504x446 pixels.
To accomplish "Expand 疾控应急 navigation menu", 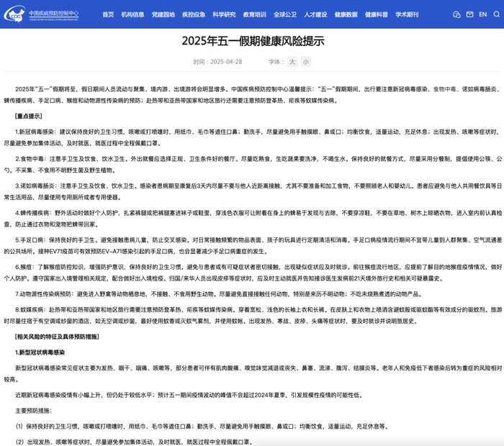I will click(x=194, y=14).
